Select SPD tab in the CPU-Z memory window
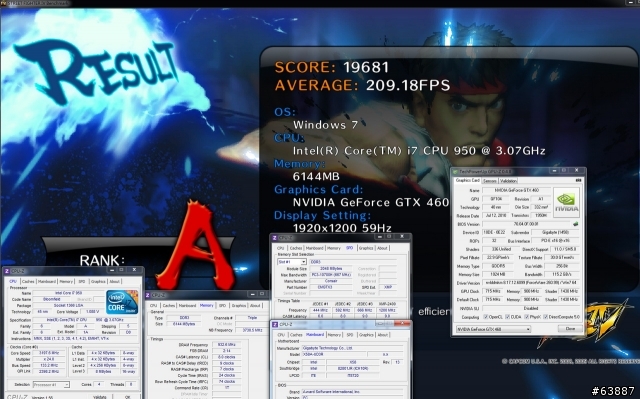 [x=222, y=306]
